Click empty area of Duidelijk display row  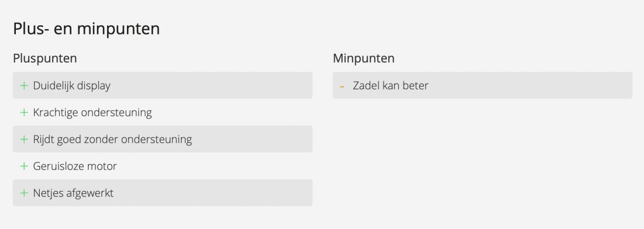pos(211,85)
